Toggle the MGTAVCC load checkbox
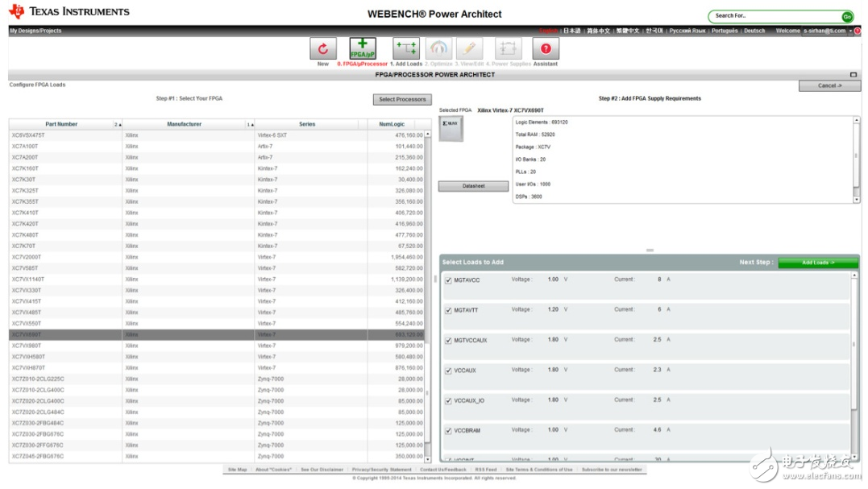868x489 pixels. tap(448, 280)
